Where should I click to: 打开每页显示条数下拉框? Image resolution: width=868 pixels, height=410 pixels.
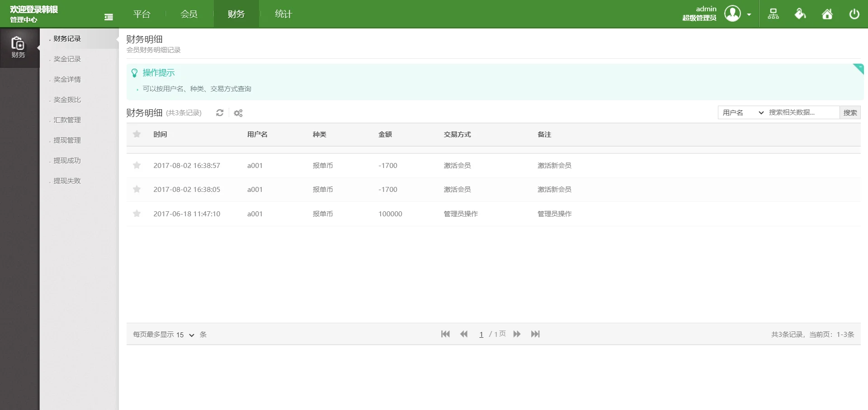click(186, 335)
